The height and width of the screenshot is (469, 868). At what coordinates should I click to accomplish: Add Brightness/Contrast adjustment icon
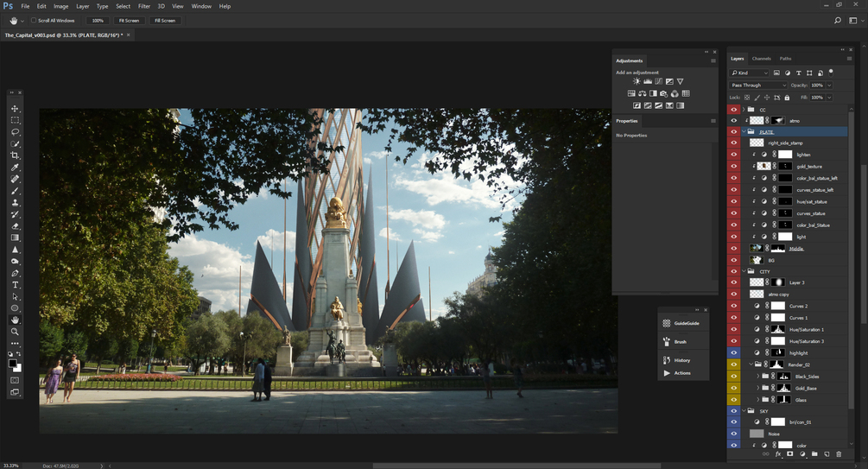(637, 81)
